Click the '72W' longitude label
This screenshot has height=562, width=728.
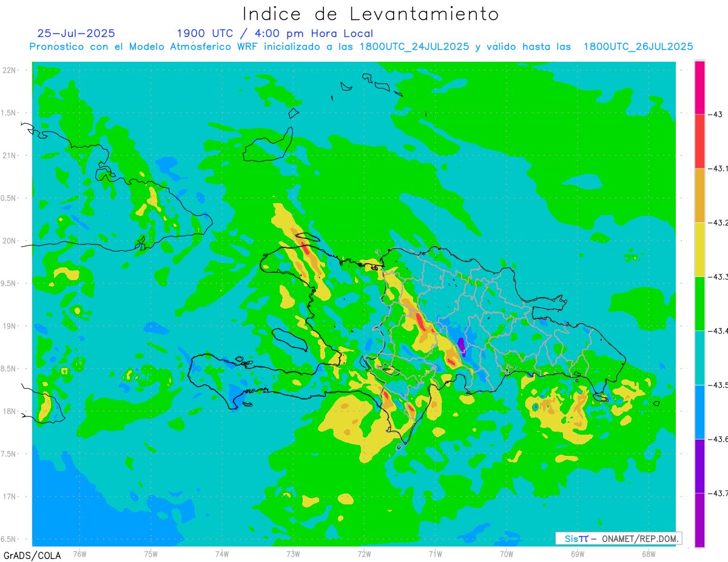pos(364,554)
